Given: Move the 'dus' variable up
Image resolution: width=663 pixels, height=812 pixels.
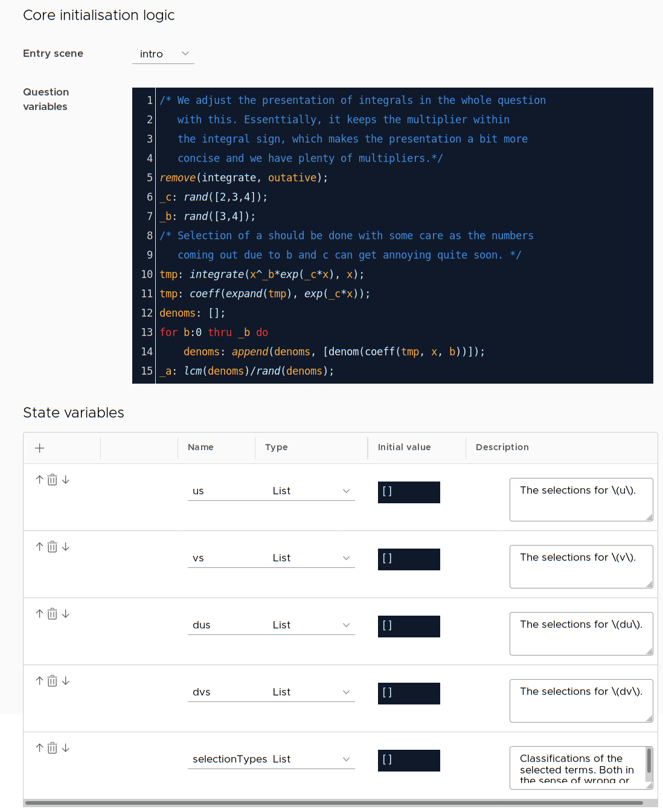Looking at the screenshot, I should coord(39,614).
